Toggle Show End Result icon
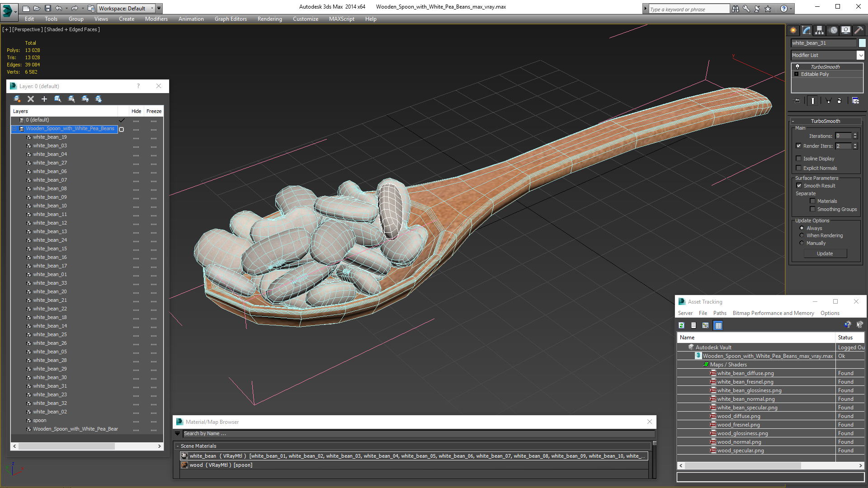868x488 pixels. 813,101
